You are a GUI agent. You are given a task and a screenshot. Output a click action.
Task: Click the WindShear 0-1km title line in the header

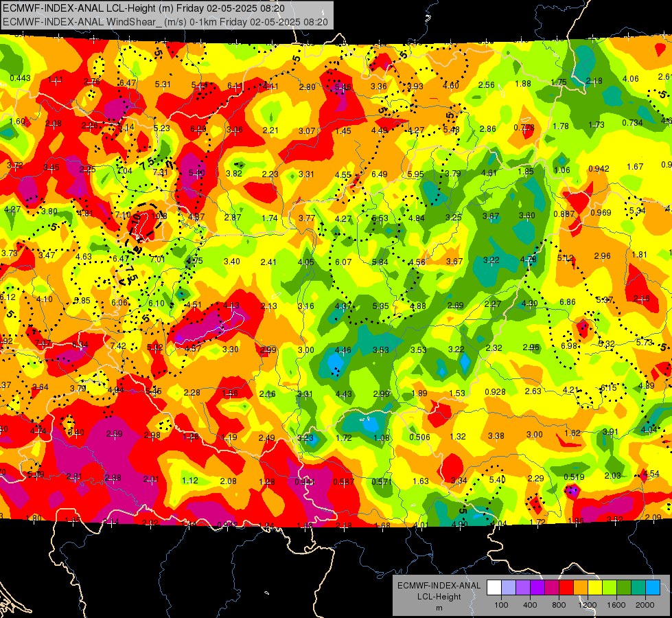pyautogui.click(x=165, y=22)
